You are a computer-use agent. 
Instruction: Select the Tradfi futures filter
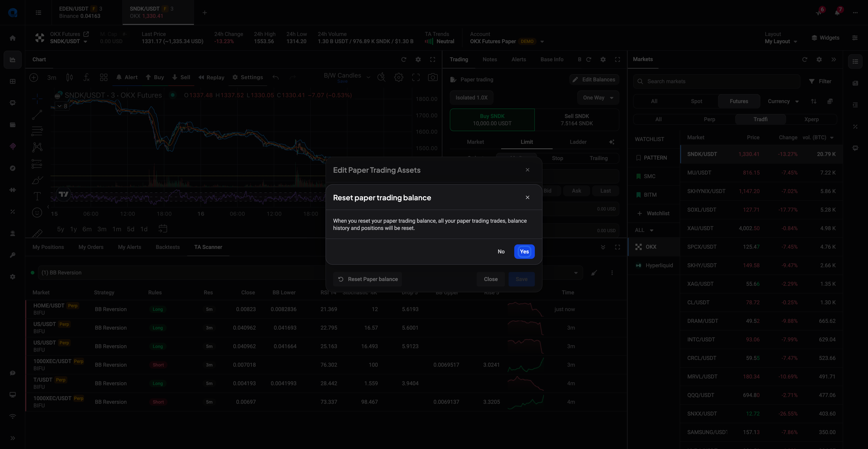point(760,119)
